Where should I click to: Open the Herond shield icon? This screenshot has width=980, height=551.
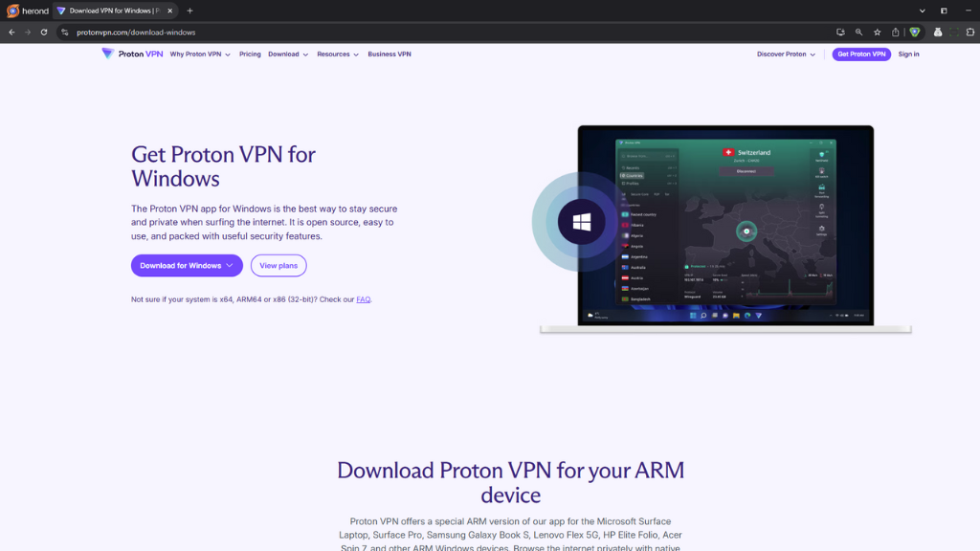[x=914, y=32]
